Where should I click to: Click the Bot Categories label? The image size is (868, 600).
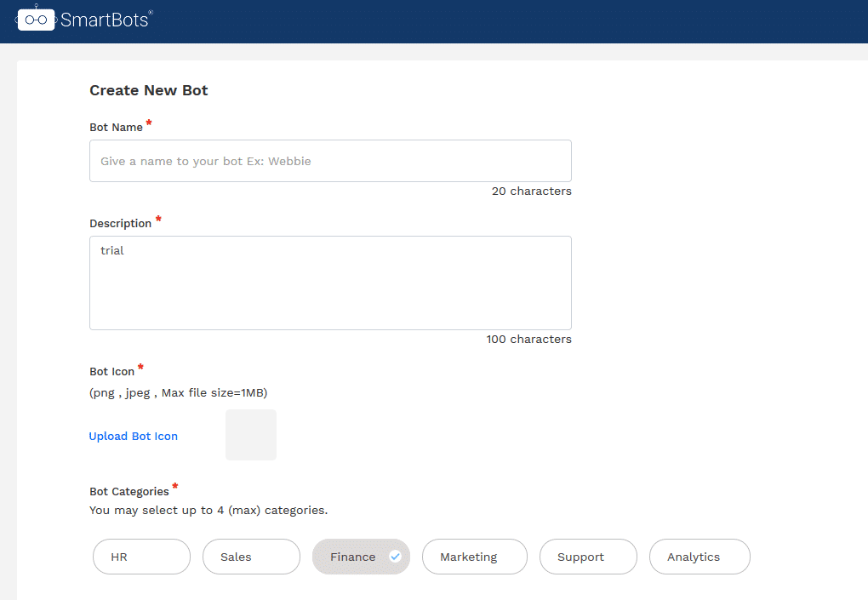pyautogui.click(x=128, y=491)
